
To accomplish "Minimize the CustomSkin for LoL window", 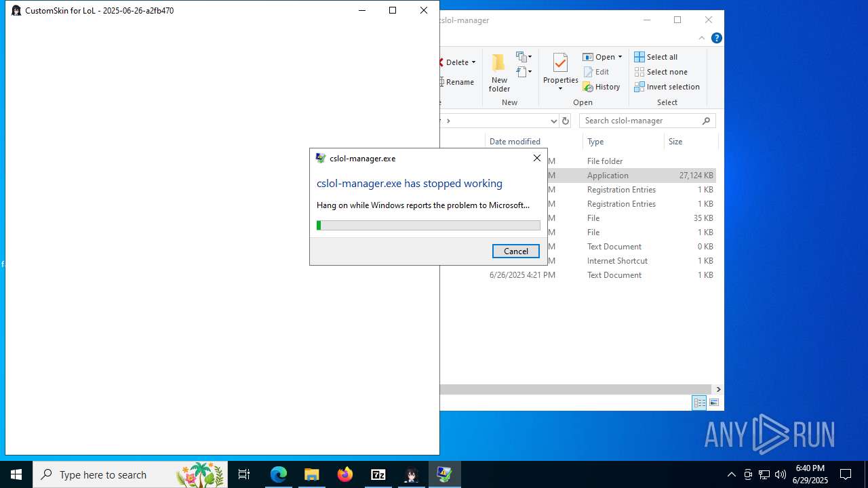I will pyautogui.click(x=361, y=10).
